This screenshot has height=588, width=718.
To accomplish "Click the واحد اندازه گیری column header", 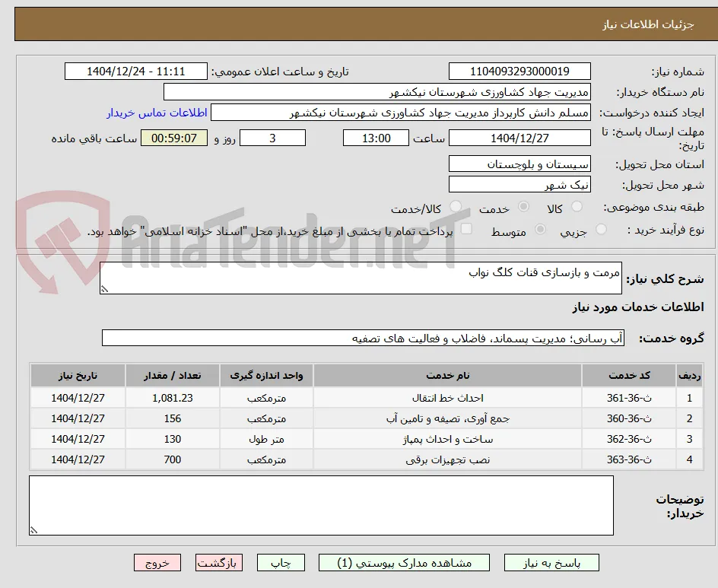I will (266, 376).
